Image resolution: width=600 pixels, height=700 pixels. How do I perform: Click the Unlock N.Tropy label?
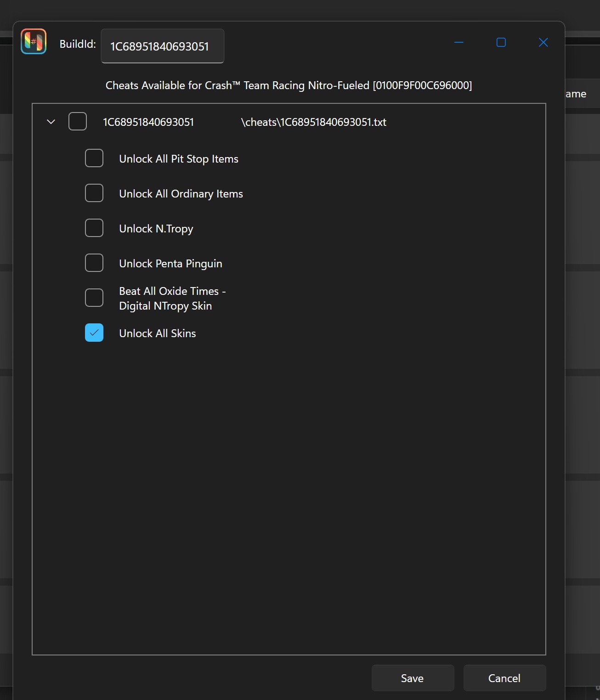156,229
